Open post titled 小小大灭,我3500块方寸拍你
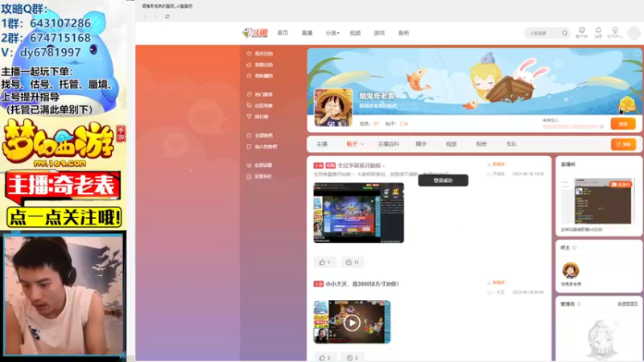Image resolution: width=644 pixels, height=362 pixels. click(x=362, y=284)
